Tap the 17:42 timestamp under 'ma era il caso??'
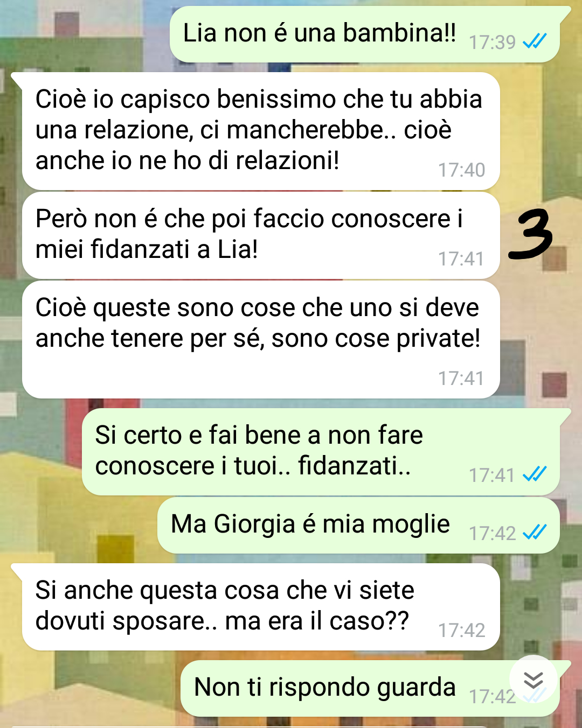This screenshot has width=582, height=728. pyautogui.click(x=461, y=631)
